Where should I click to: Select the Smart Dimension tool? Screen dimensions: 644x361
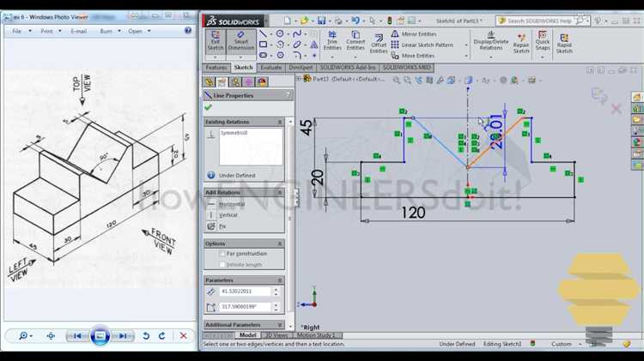(241, 41)
